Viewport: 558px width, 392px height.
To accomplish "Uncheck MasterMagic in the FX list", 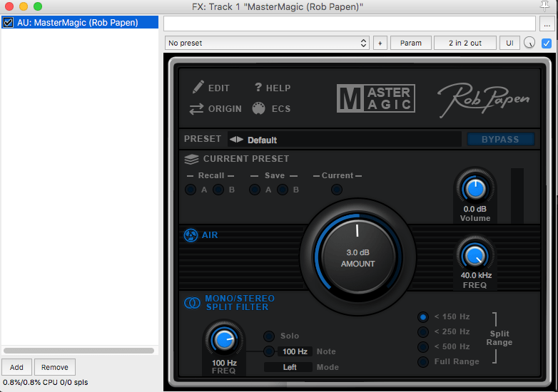I will coord(8,22).
